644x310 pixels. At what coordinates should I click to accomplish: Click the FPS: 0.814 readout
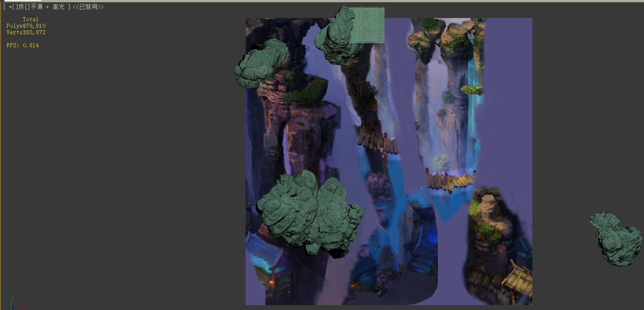tap(22, 45)
